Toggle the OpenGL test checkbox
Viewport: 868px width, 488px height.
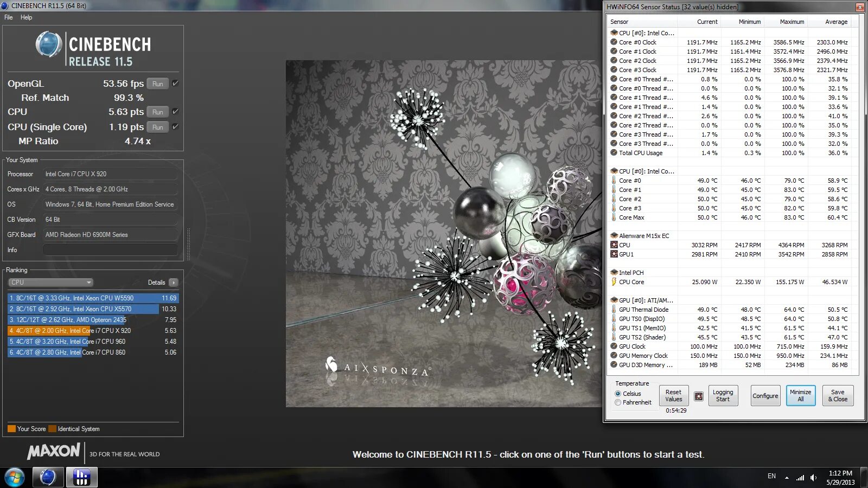(x=175, y=84)
